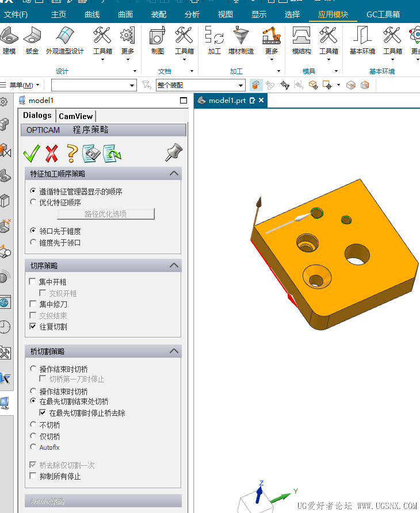
Task: Select the 不切桥 radio option
Action: [33, 424]
